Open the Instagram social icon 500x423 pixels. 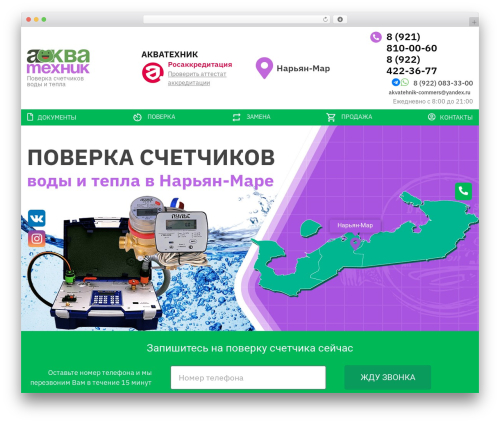tap(37, 239)
